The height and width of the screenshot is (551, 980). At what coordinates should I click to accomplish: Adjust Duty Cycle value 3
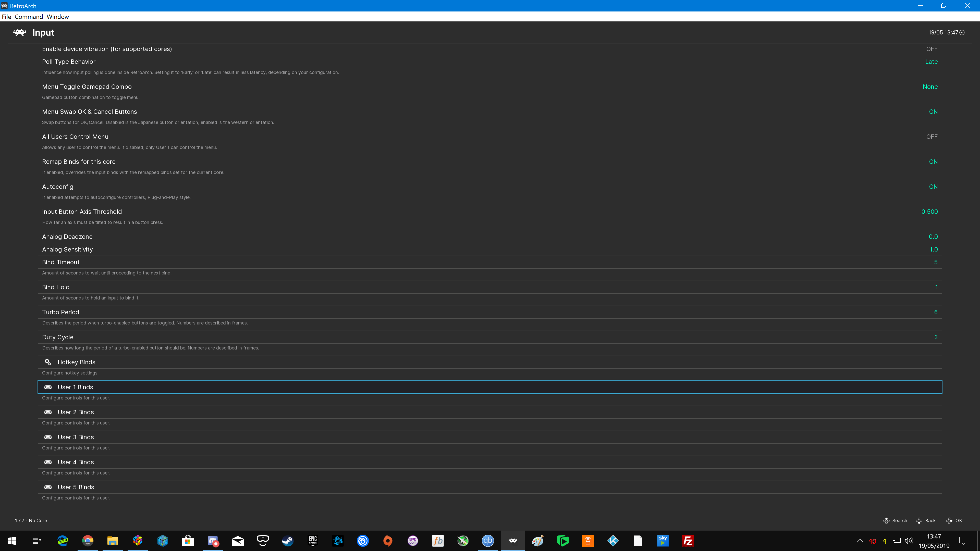pyautogui.click(x=936, y=337)
